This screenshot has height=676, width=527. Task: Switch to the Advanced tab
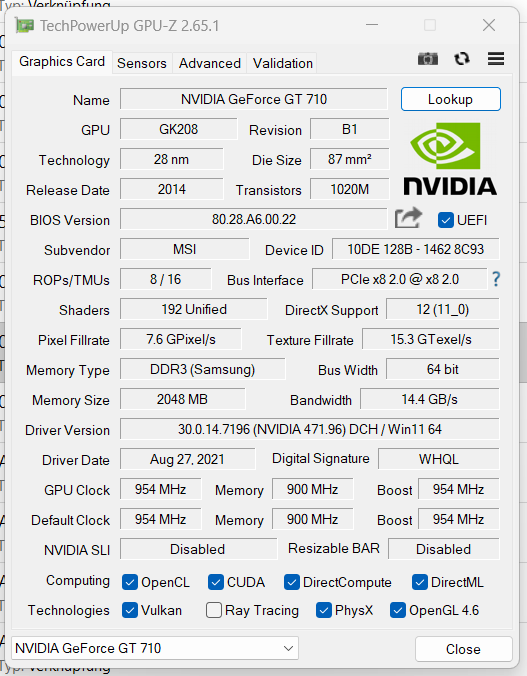point(210,63)
